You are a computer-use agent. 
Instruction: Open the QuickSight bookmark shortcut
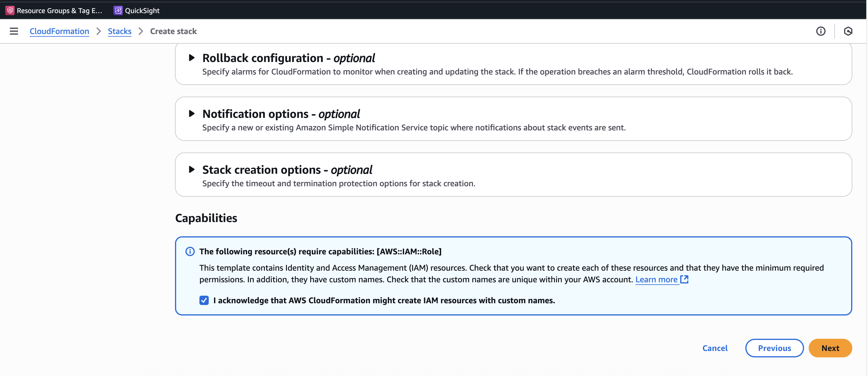coord(142,10)
